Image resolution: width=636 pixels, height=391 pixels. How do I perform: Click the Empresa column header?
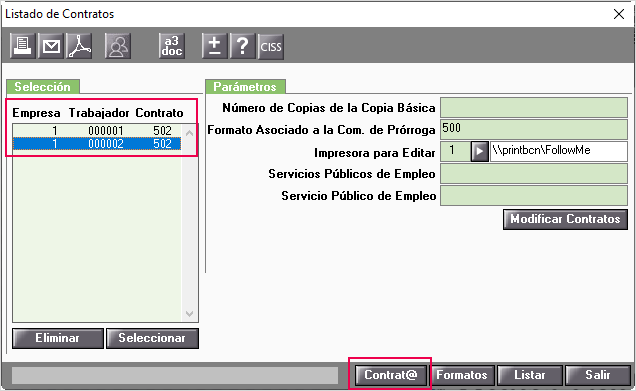[x=36, y=113]
